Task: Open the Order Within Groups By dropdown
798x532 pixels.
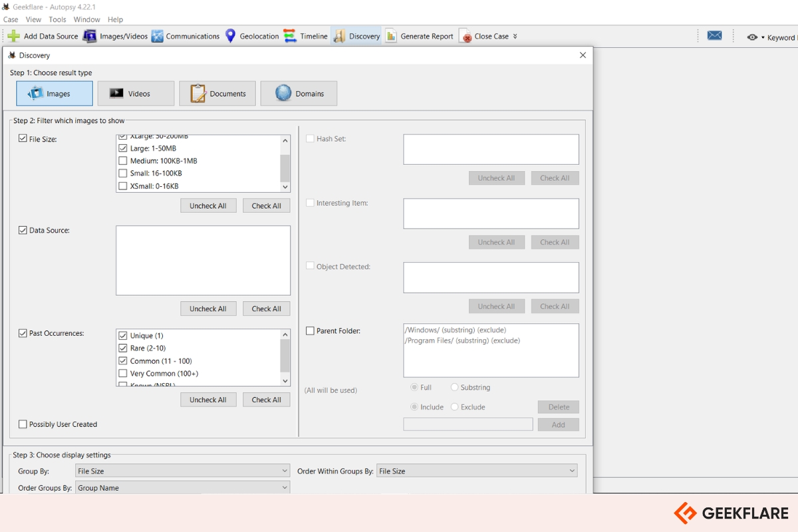Action: (x=477, y=471)
